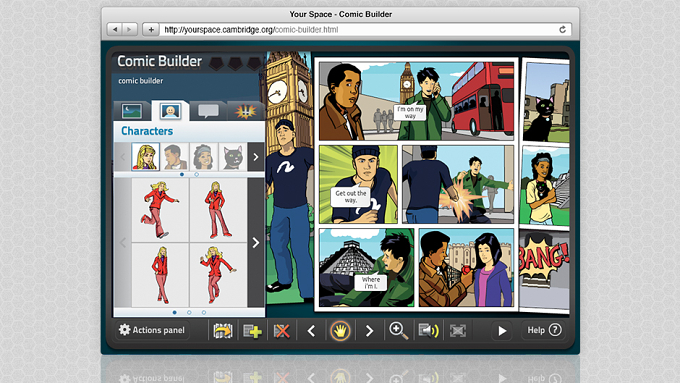Select the black cat character thumbnail
Image resolution: width=680 pixels, height=383 pixels.
click(x=233, y=157)
